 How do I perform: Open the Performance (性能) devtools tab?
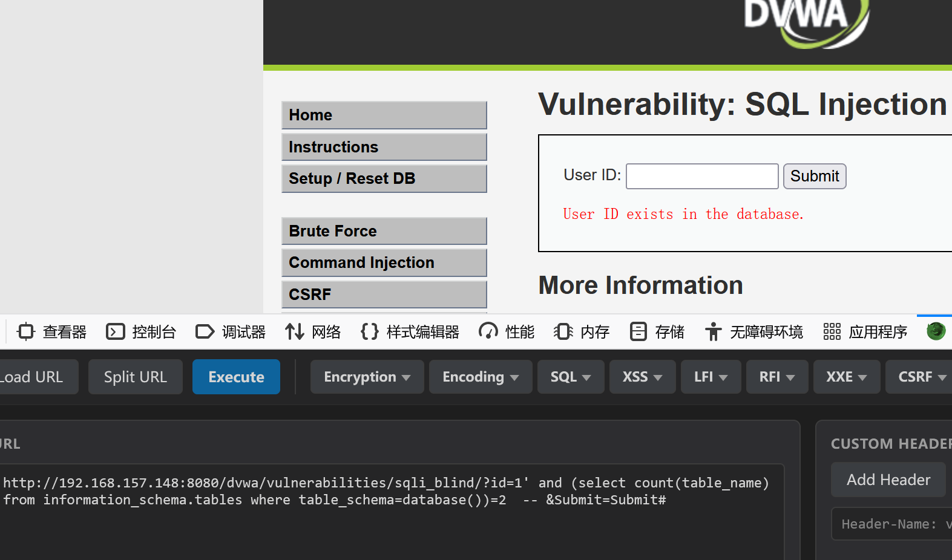507,332
